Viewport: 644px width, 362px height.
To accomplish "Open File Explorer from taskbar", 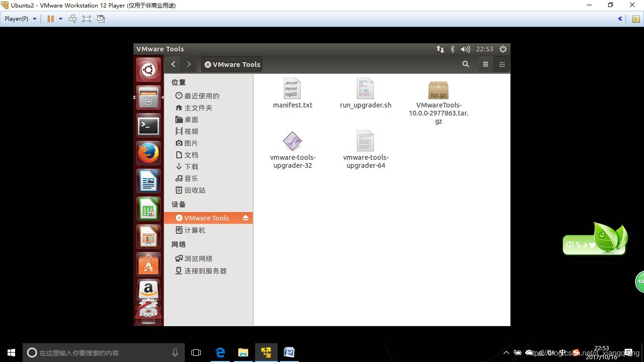I will [243, 353].
